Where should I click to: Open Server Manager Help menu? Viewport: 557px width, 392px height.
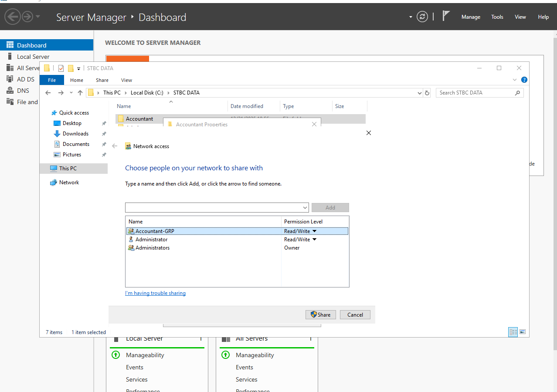point(543,17)
